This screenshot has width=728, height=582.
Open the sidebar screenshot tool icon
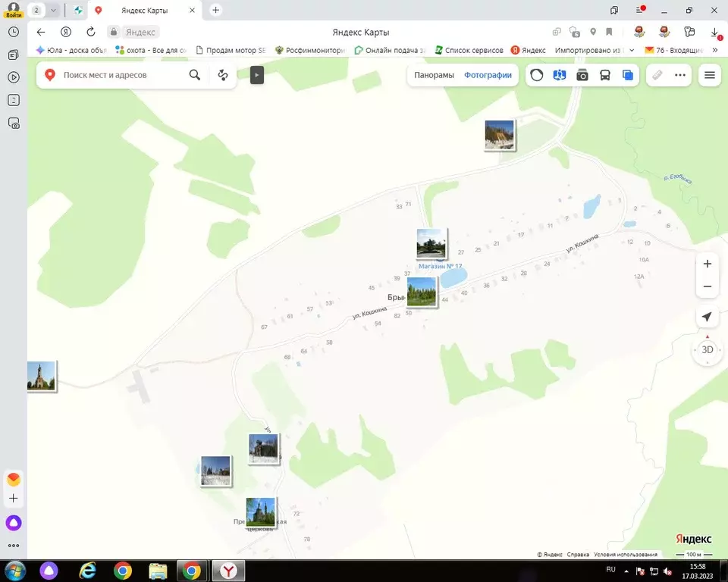point(14,124)
